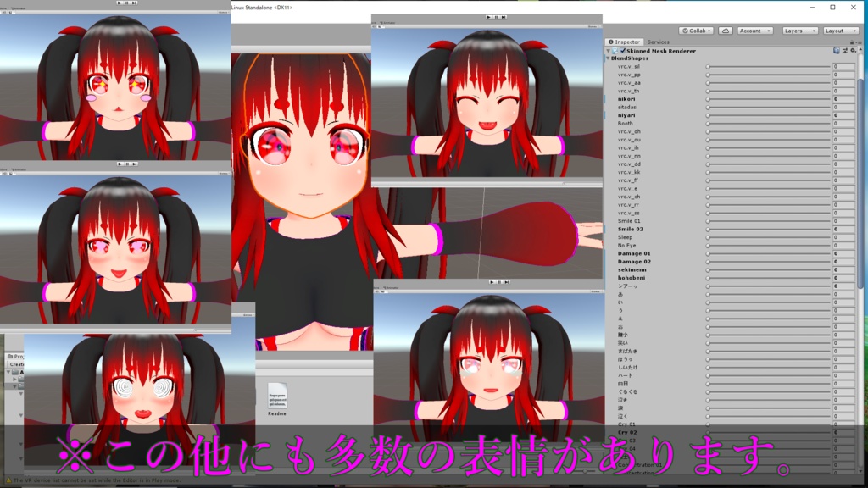Switch to the Services tab
868x488 pixels.
coord(659,42)
